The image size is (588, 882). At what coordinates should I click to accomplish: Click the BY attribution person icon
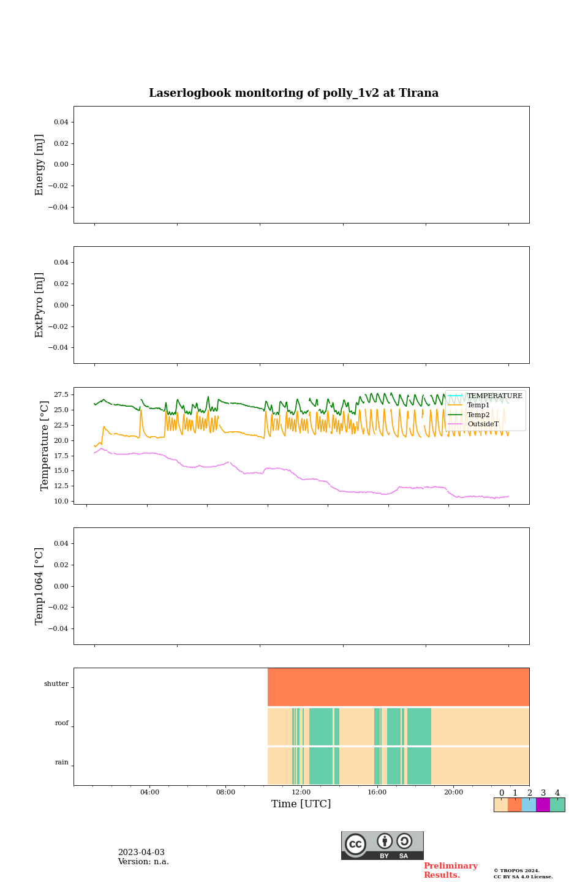coord(385,841)
